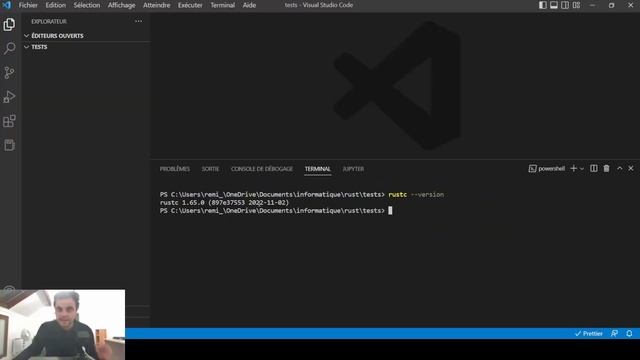This screenshot has width=640, height=360.
Task: Open the Affichage menu
Action: tap(121, 5)
